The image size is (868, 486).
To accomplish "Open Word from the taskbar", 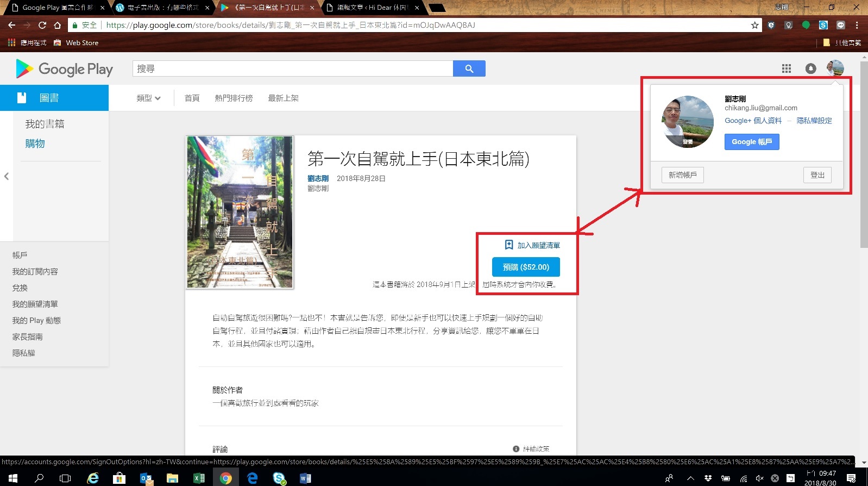I will tap(305, 478).
